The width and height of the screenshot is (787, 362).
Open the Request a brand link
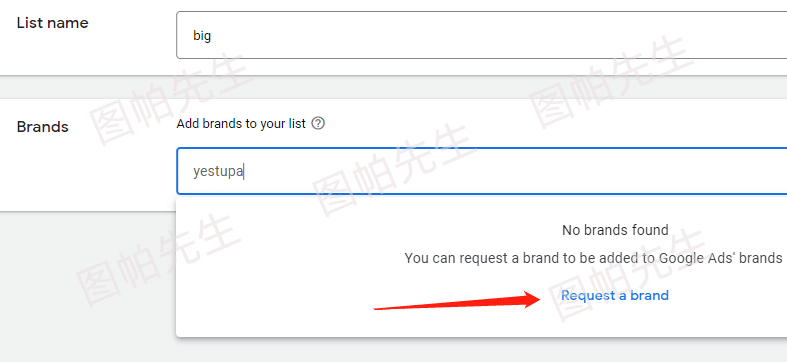pyautogui.click(x=615, y=295)
